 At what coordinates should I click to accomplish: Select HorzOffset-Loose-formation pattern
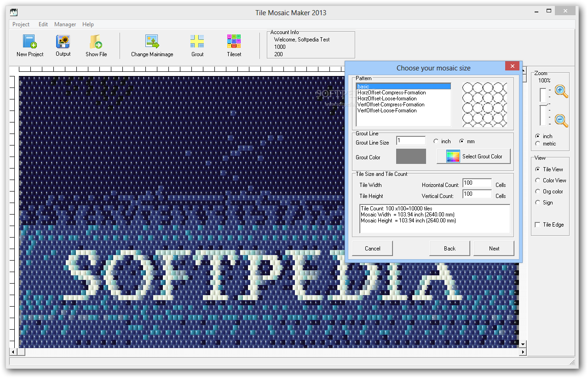387,99
